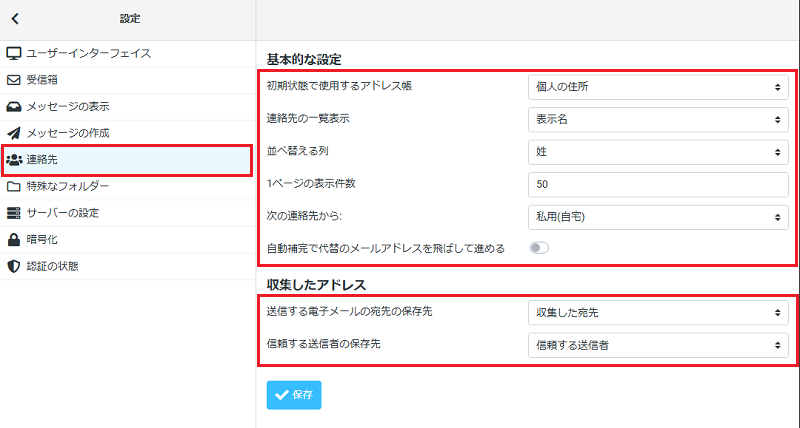This screenshot has width=800, height=428.
Task: Click the inbox tray icon for メッセージの表示
Action: tap(14, 107)
